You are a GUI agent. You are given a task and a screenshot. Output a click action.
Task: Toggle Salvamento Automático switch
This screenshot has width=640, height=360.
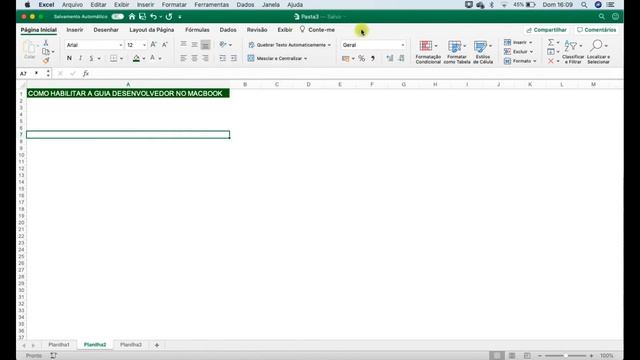118,17
